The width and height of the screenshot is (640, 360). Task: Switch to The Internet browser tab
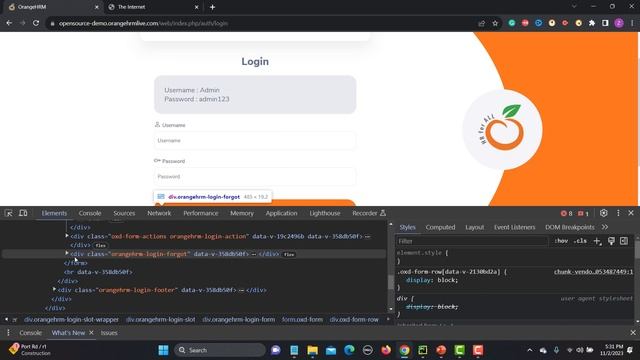click(x=153, y=7)
